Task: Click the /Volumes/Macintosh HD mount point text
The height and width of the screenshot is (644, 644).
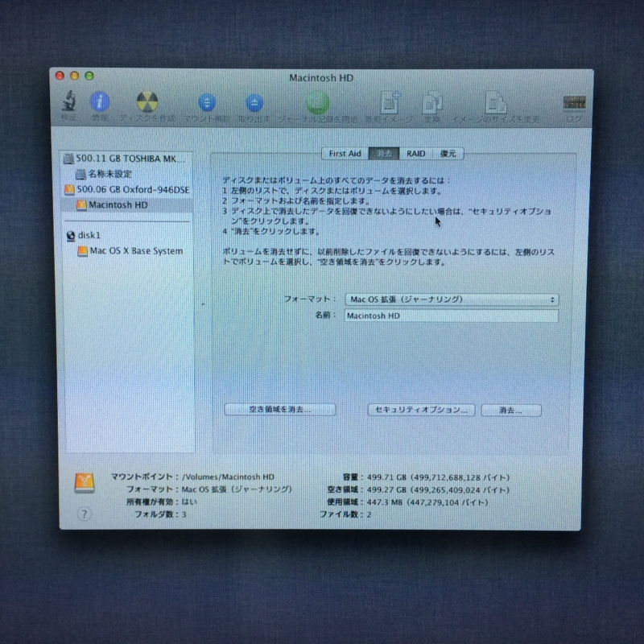Action: (x=228, y=477)
